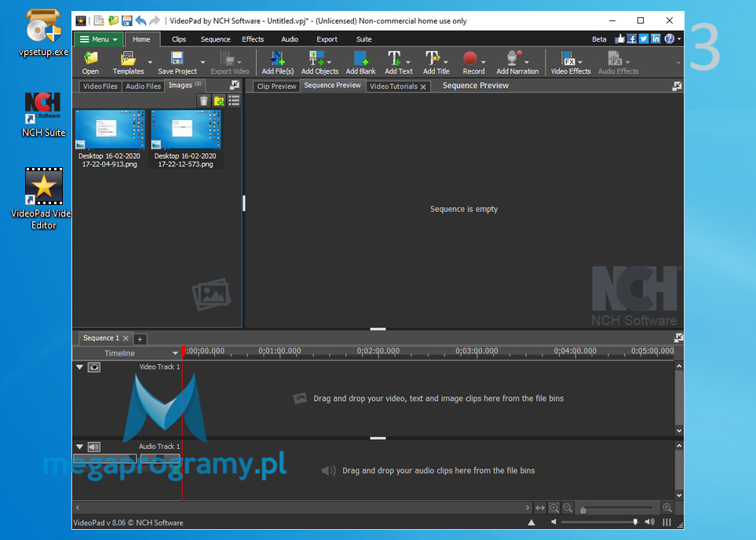Image resolution: width=756 pixels, height=540 pixels.
Task: Mute Audio Track 1 using speaker toggle
Action: point(94,447)
